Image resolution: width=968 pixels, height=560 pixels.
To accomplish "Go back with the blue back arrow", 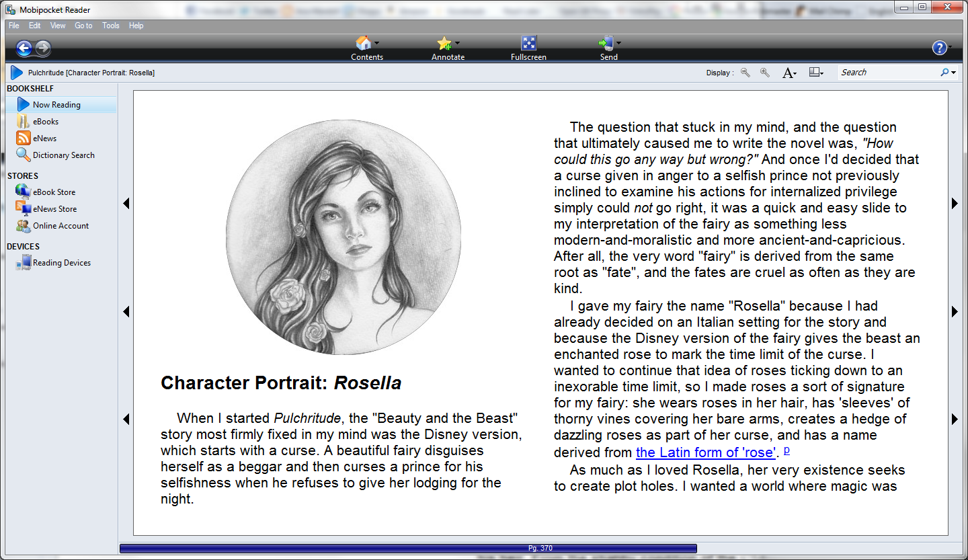I will click(x=24, y=48).
